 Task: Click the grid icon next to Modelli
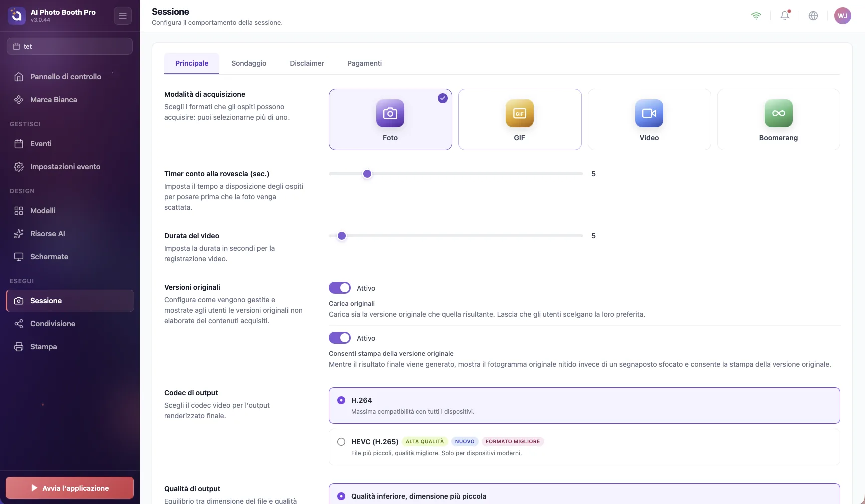coord(19,211)
